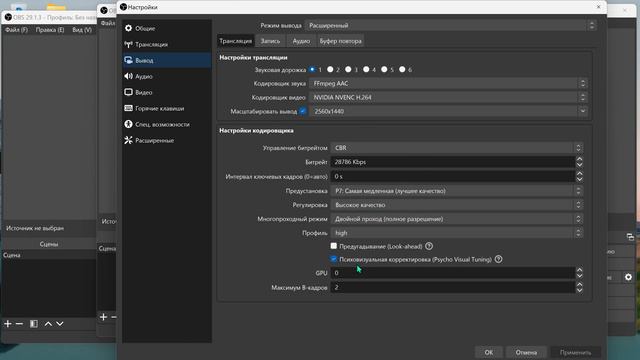The width and height of the screenshot is (640, 360).
Task: Select audio track 1 radio button
Action: (x=312, y=69)
